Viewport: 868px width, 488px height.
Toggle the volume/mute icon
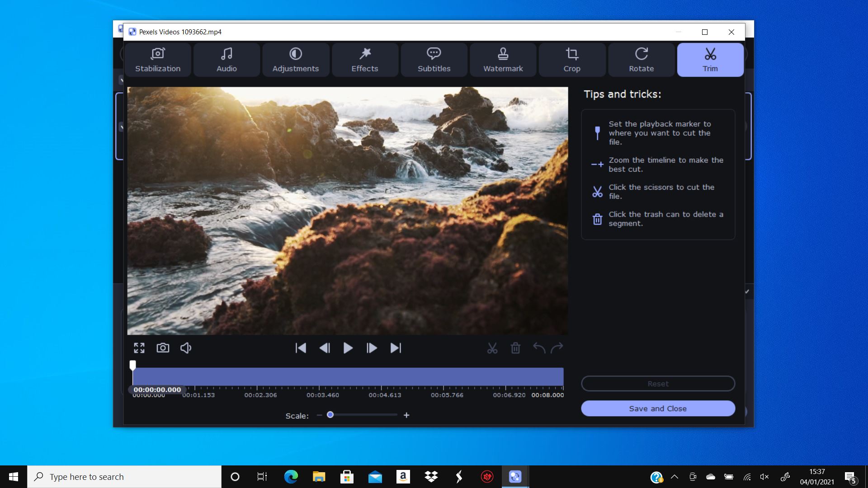click(186, 347)
